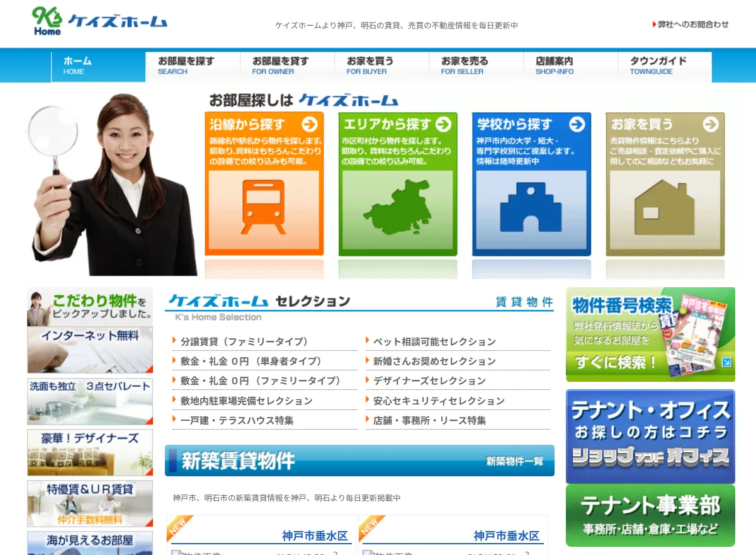Open the 洗面も独立 3点セパレート banner
756x555 pixels.
(90, 401)
